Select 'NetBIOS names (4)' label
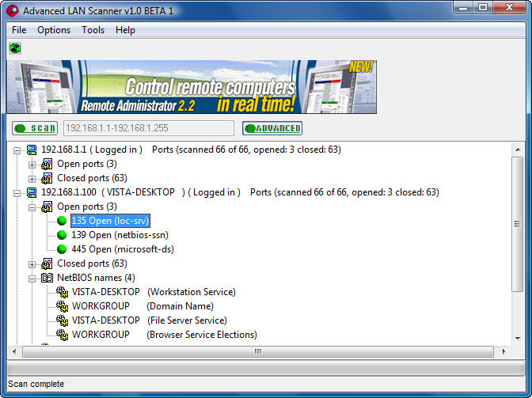The image size is (532, 398). 96,278
